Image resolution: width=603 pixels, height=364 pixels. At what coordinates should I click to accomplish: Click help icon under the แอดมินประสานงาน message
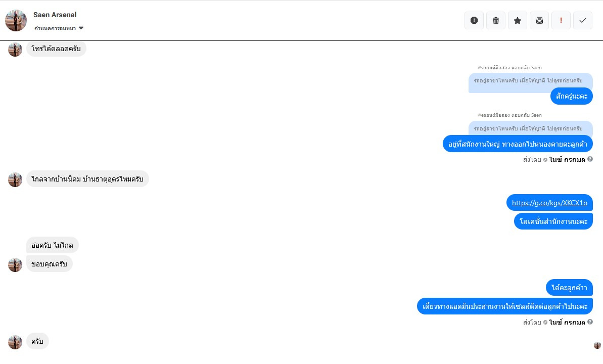coord(590,322)
